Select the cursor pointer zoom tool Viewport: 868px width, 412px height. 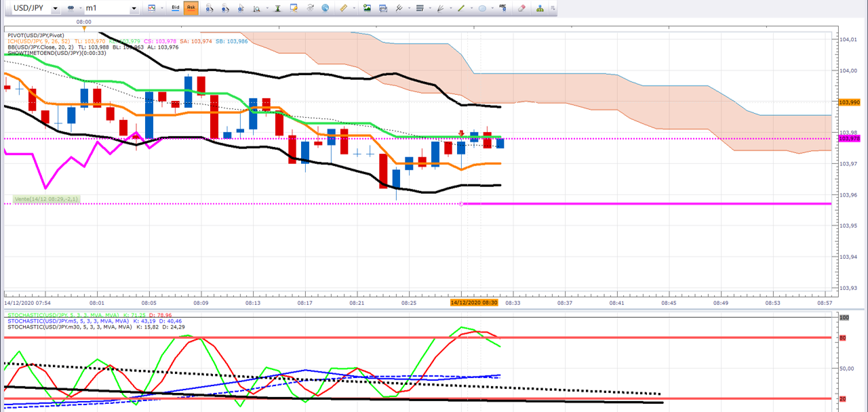[x=241, y=8]
